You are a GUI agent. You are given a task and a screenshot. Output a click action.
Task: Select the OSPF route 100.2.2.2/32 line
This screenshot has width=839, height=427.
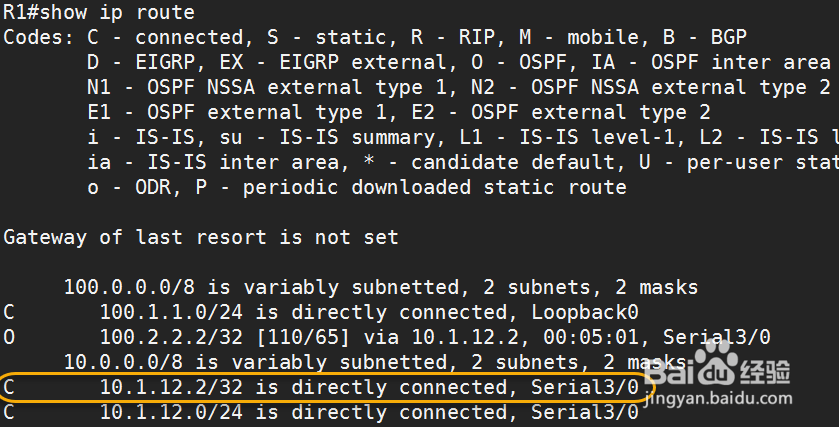click(x=387, y=337)
